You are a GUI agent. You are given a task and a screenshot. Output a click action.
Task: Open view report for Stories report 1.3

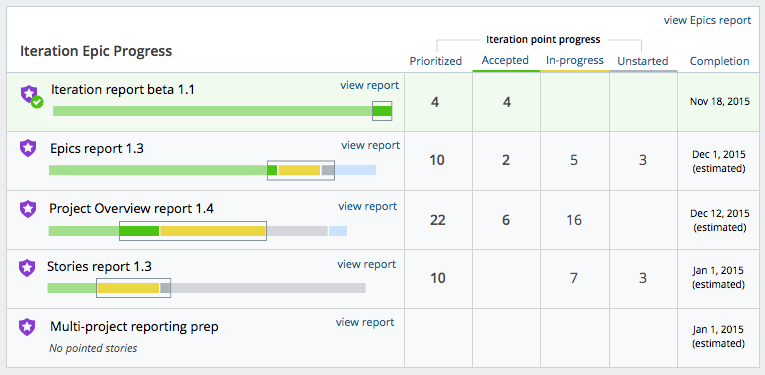click(366, 264)
